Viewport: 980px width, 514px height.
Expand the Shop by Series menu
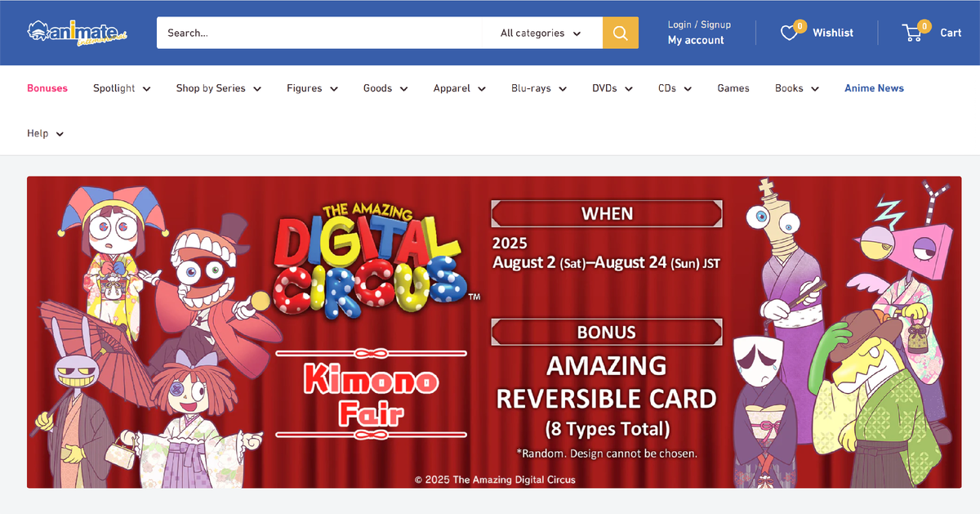219,88
